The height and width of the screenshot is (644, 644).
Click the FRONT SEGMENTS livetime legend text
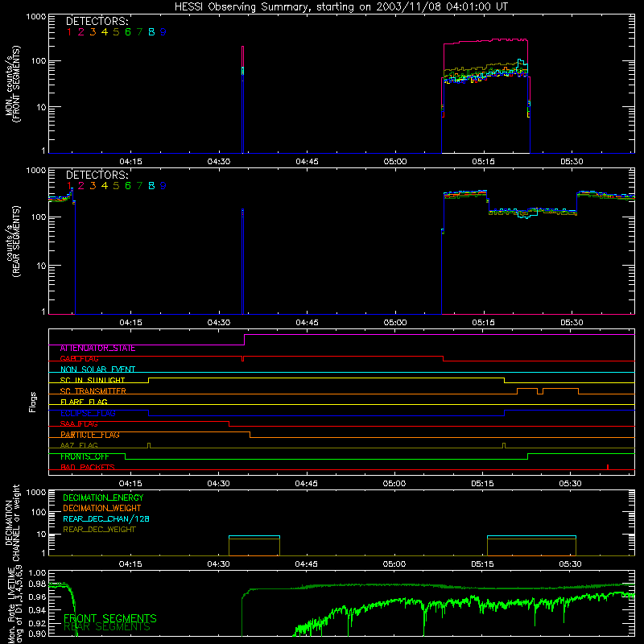click(110, 618)
